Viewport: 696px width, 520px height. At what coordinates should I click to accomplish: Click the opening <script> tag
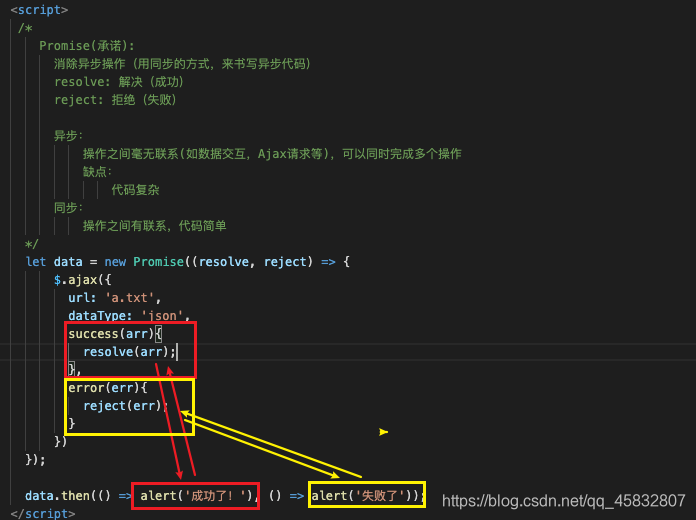click(40, 10)
